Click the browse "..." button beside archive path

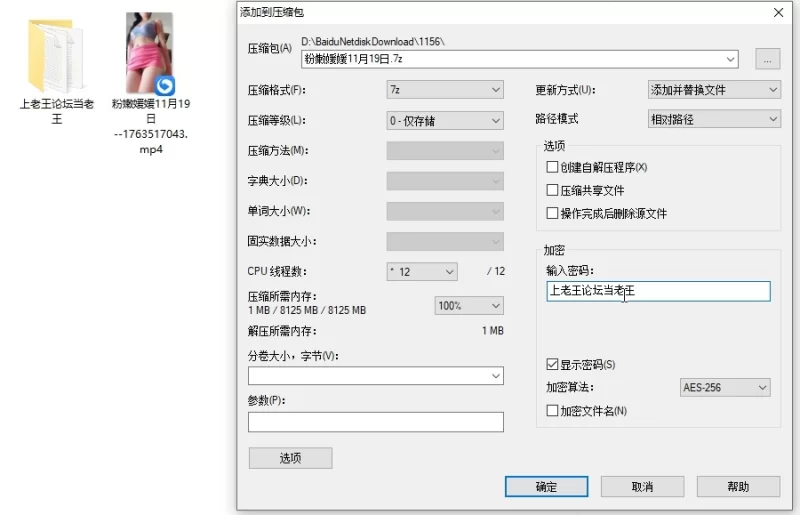coord(767,59)
